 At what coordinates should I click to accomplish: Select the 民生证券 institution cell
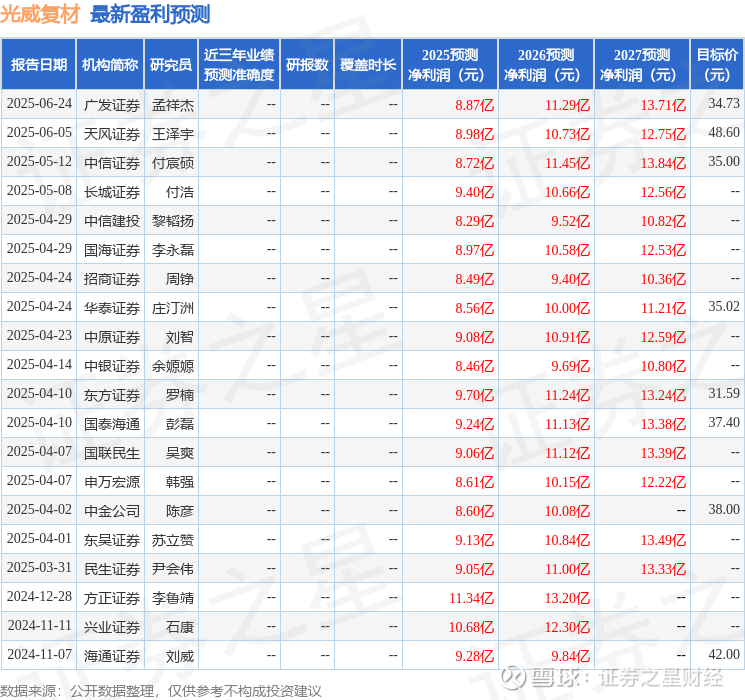pos(112,568)
